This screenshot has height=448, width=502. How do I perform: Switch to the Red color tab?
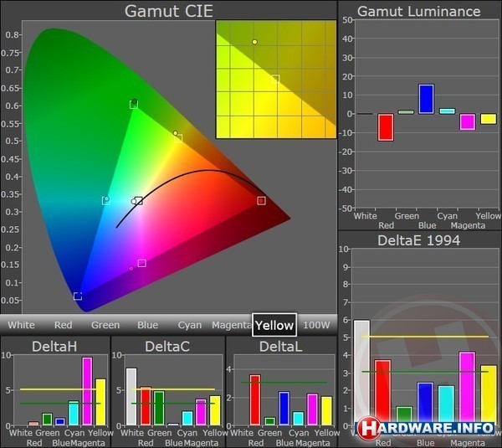[63, 325]
